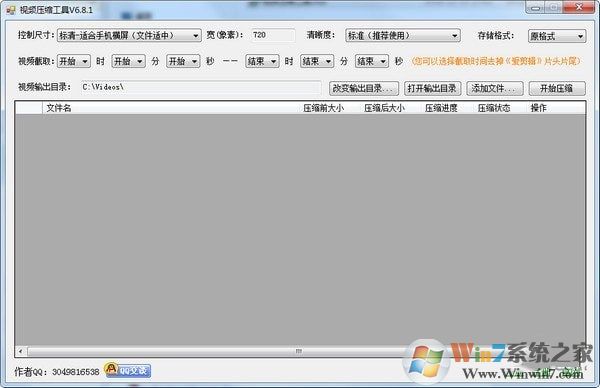600x388 pixels.
Task: Click the QQ交谈 chat icon button
Action: pos(127,370)
